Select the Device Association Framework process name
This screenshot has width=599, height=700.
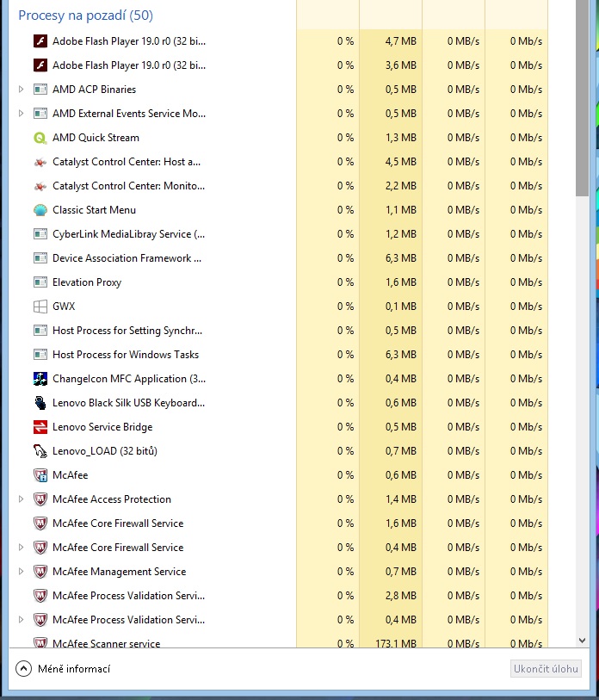(127, 258)
